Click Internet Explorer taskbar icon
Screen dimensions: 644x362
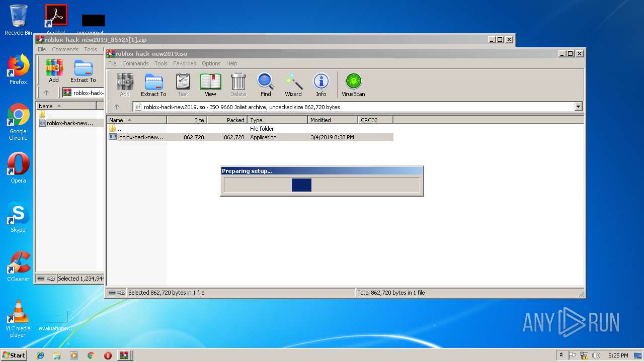pos(40,355)
